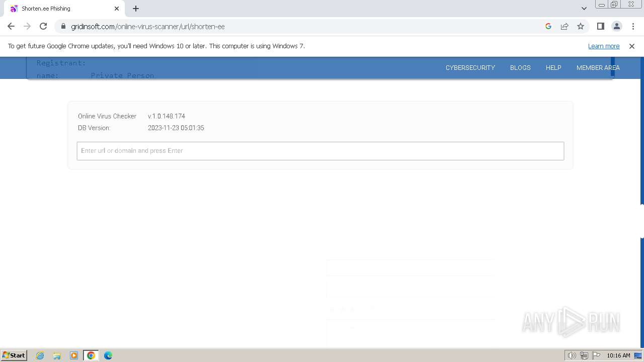644x362 pixels.
Task: Open the Action Center flag icon
Action: (596, 355)
